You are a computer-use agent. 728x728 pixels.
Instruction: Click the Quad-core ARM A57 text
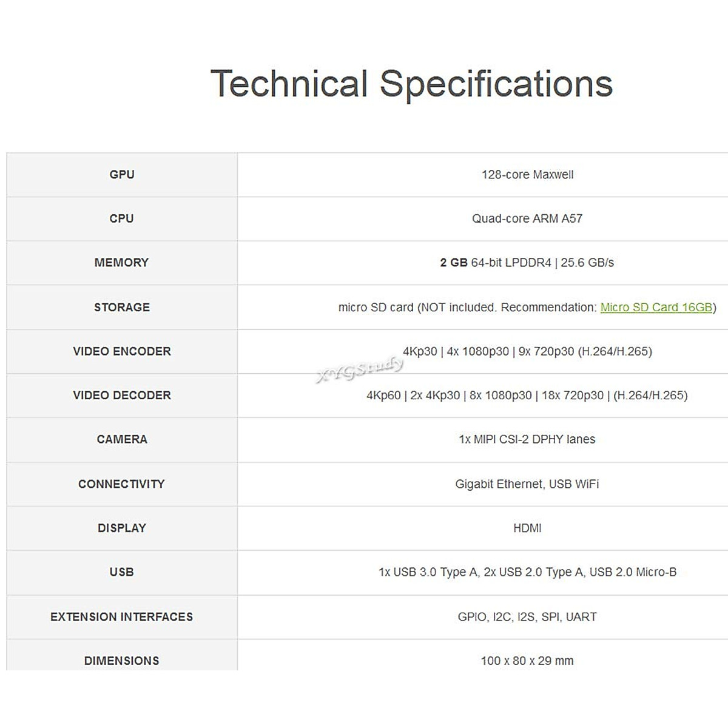click(x=527, y=218)
